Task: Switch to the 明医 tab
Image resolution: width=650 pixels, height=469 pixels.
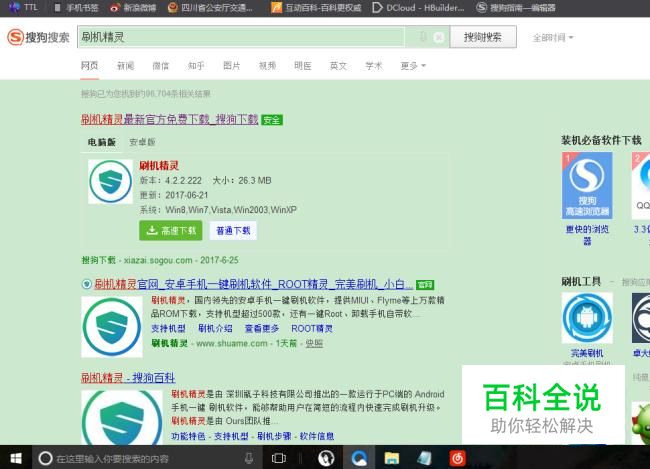Action: (x=303, y=66)
